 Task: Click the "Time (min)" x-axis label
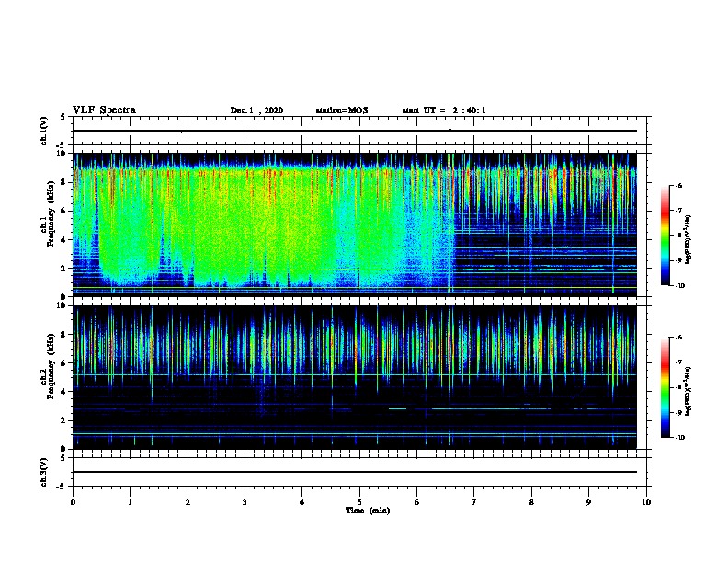tap(368, 511)
